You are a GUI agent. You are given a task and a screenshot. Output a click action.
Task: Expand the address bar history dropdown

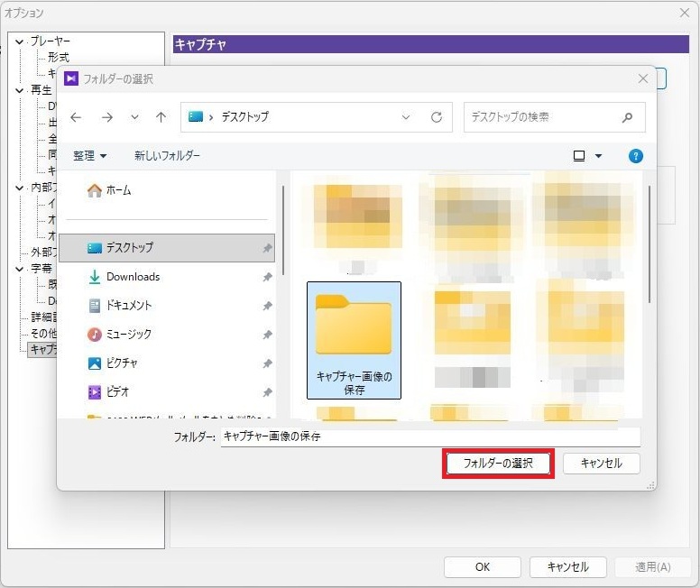tap(406, 117)
